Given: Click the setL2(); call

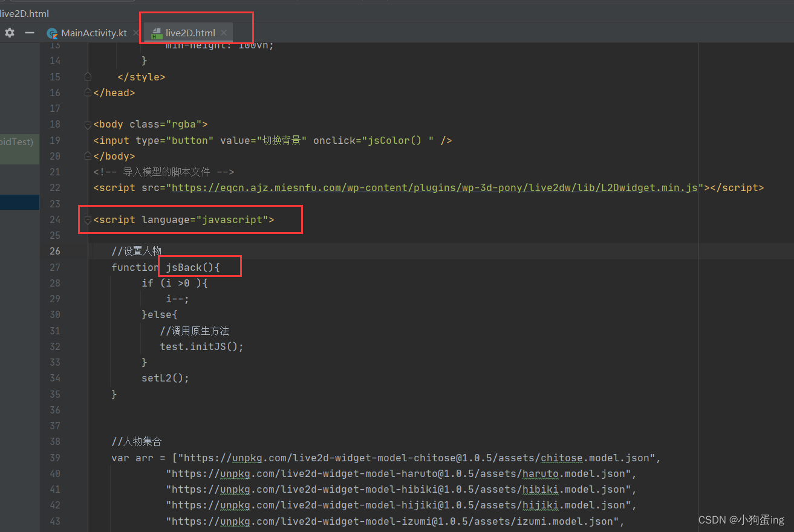Looking at the screenshot, I should [166, 378].
